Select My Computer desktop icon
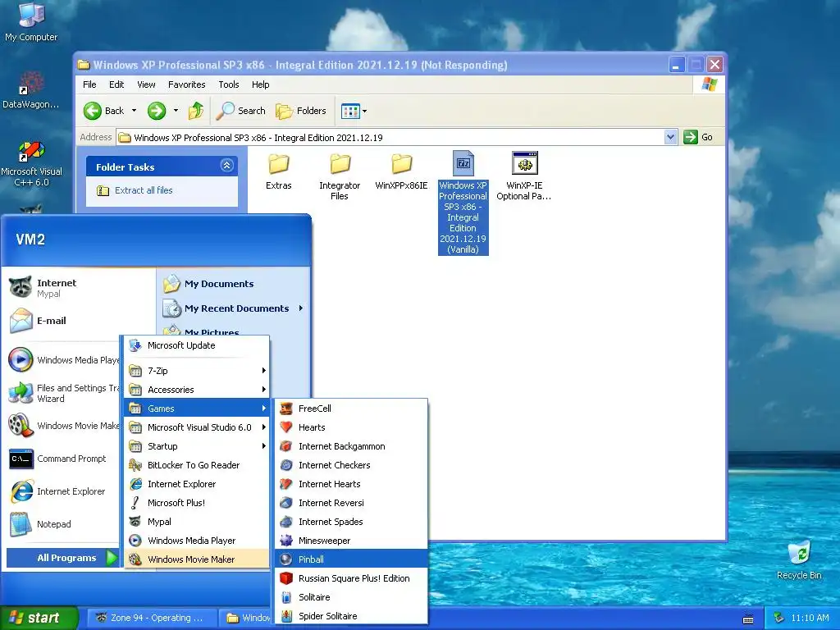840x630 pixels. pyautogui.click(x=31, y=21)
